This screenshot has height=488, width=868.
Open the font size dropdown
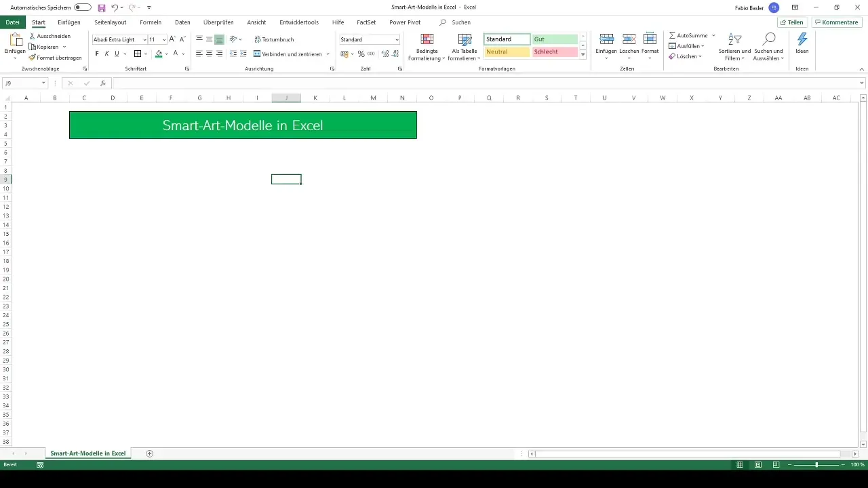164,40
